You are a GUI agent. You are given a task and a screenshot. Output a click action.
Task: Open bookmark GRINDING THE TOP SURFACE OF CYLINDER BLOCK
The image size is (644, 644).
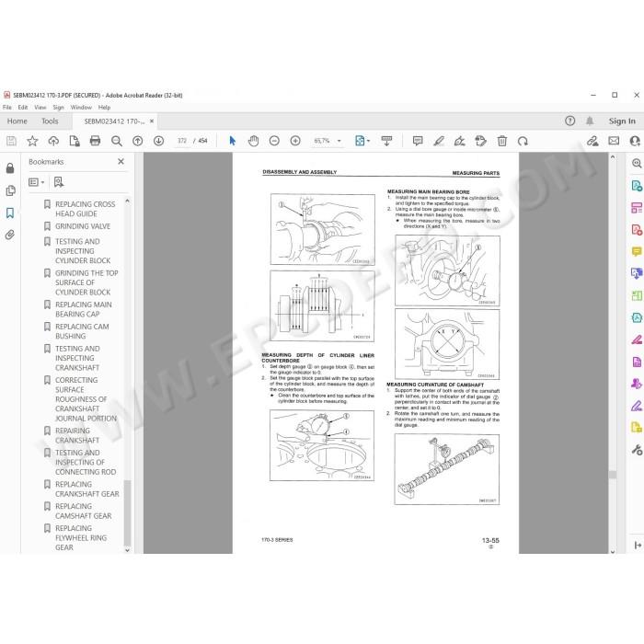86,282
